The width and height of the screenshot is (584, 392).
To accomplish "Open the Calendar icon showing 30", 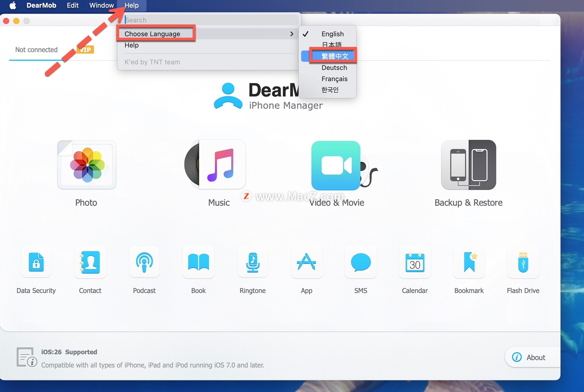I will [415, 262].
